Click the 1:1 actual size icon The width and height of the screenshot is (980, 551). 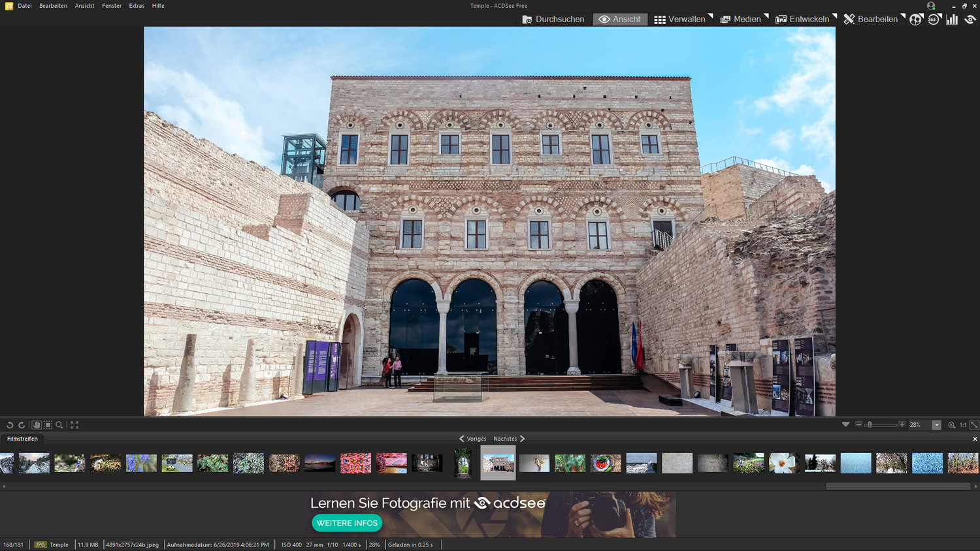tap(962, 424)
